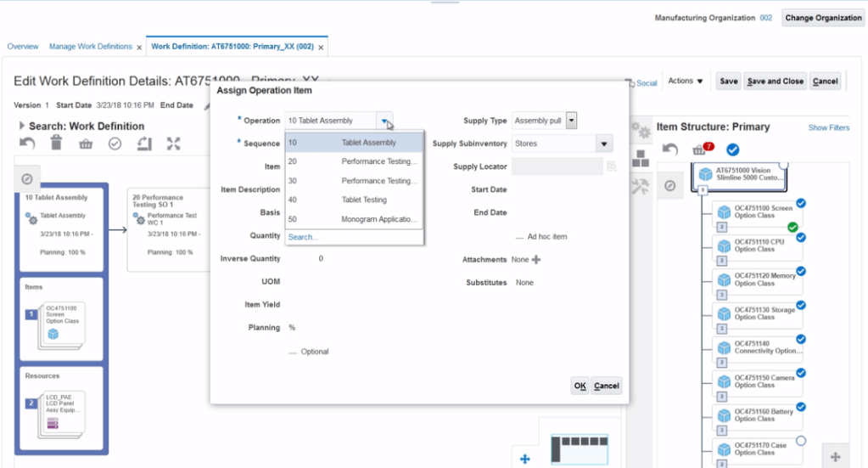Switch to the Overview tab
This screenshot has height=468, width=868.
pos(23,46)
